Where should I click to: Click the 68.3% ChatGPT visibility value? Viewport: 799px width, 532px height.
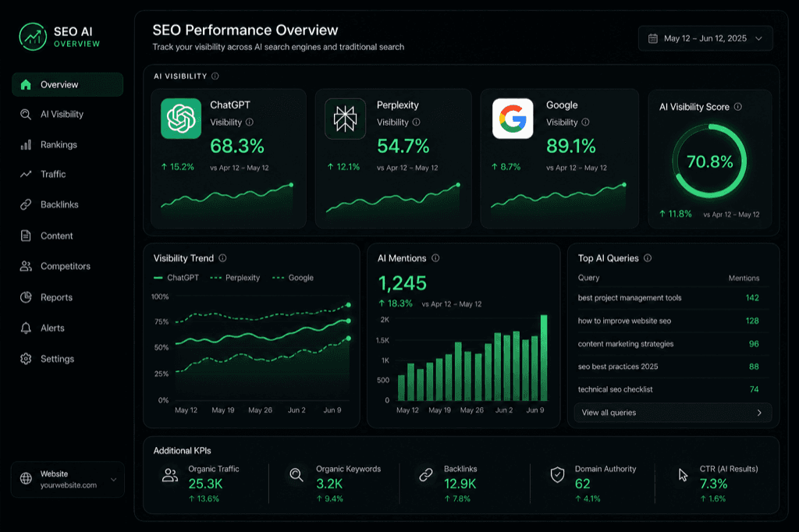click(x=237, y=146)
